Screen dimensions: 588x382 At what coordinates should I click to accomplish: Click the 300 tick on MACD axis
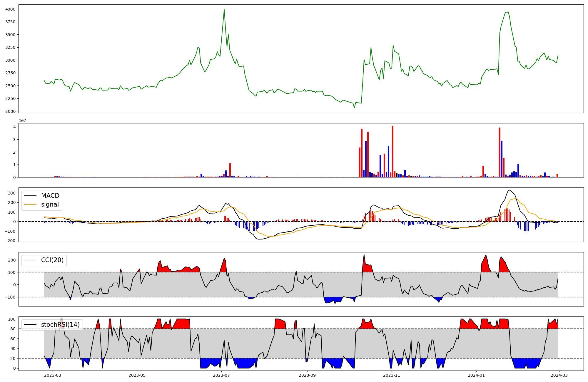tap(12, 193)
